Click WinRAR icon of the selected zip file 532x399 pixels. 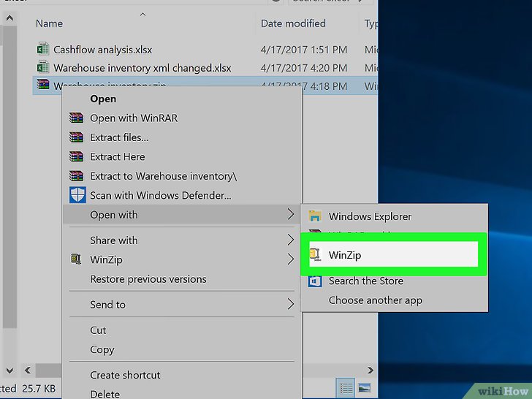click(42, 84)
